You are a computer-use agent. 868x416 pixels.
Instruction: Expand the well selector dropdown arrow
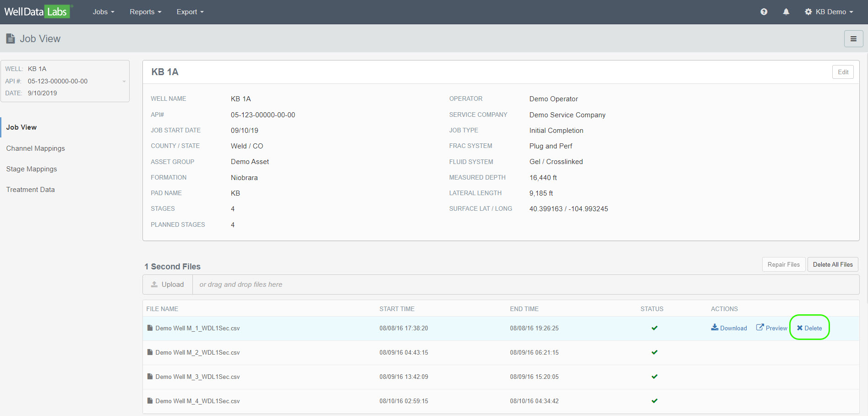(124, 82)
